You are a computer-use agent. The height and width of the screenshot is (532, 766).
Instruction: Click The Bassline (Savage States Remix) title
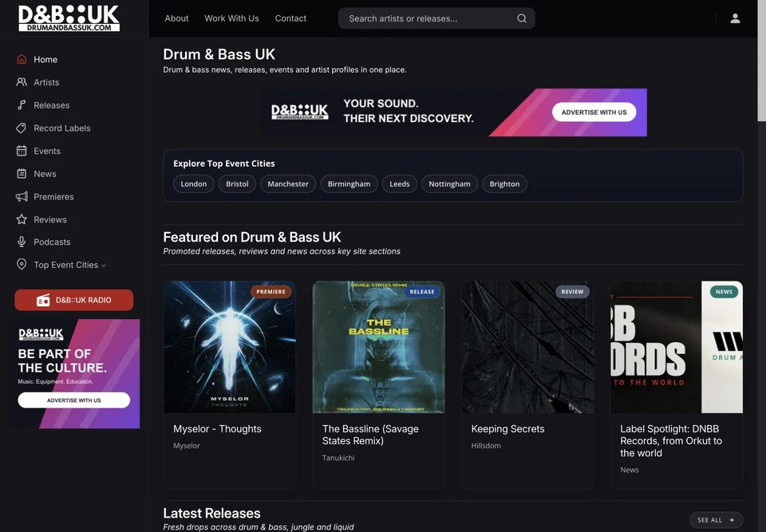click(x=370, y=435)
